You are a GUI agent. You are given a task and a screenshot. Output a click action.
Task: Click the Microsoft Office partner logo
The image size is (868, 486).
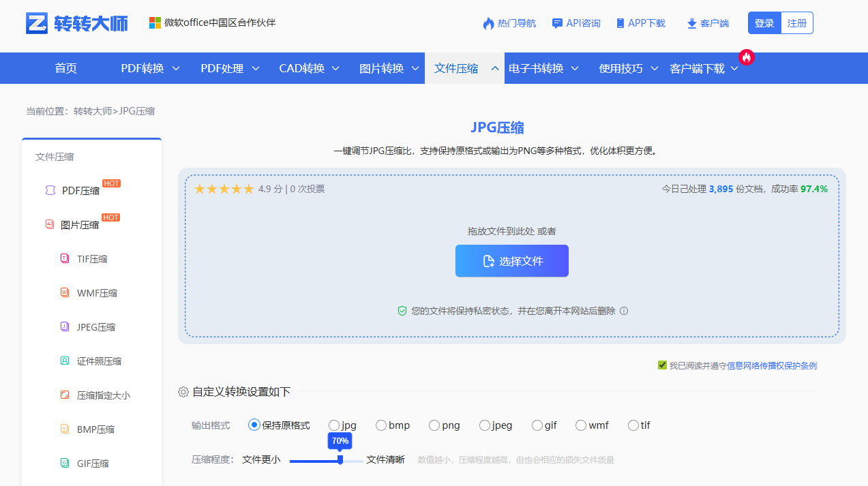tap(155, 23)
